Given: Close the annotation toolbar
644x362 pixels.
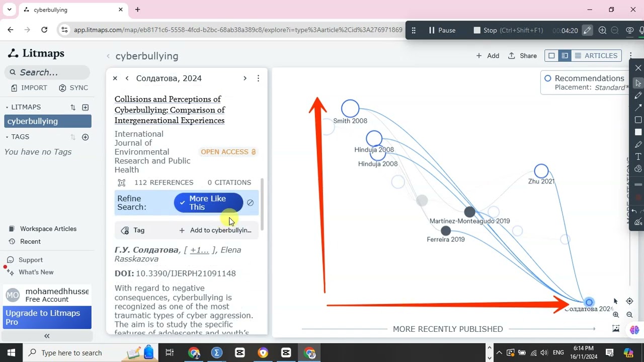Looking at the screenshot, I should 638,68.
